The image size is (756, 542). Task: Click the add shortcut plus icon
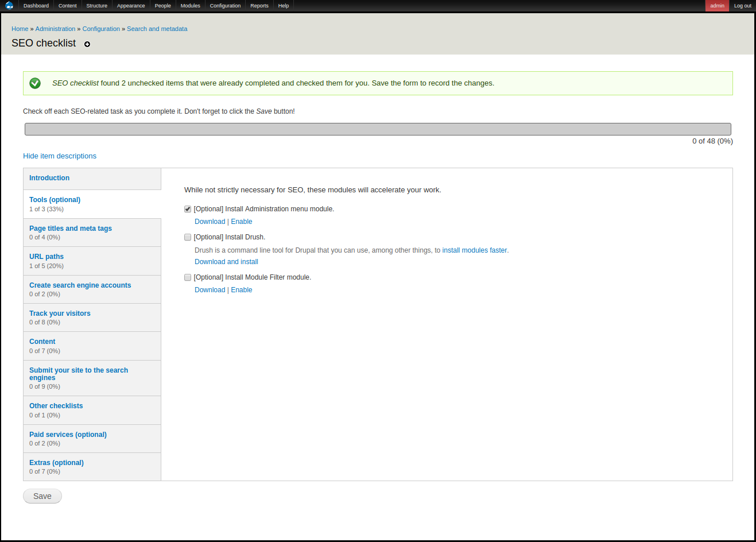(87, 44)
